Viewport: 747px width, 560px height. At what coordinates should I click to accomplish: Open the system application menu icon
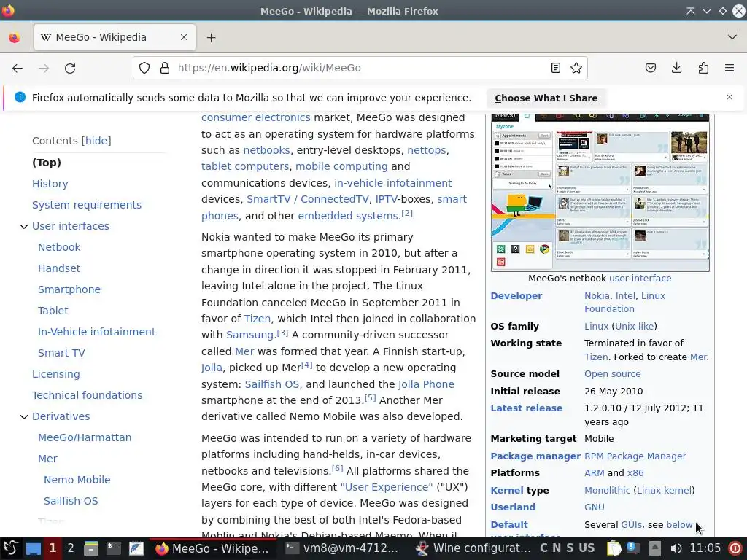coord(10,548)
